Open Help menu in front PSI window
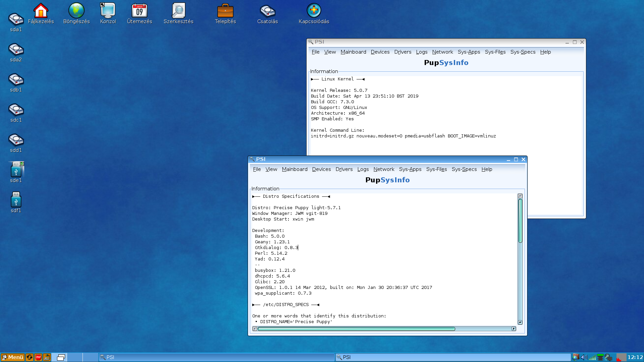 pyautogui.click(x=487, y=169)
